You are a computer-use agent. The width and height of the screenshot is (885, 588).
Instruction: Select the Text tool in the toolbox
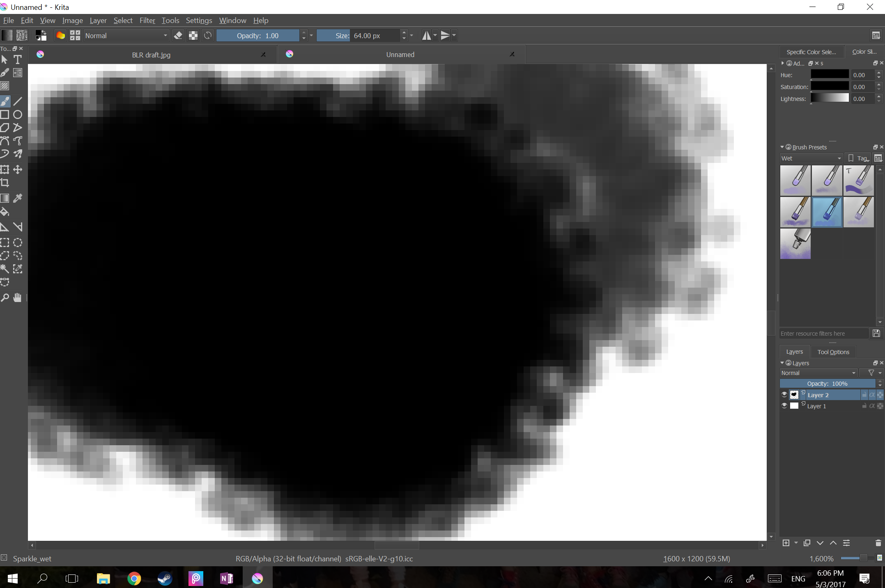point(18,60)
